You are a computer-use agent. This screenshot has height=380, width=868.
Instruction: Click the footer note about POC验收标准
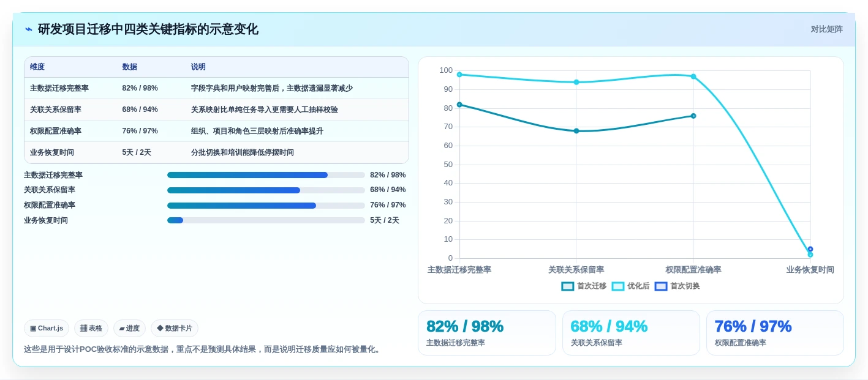[x=203, y=349]
